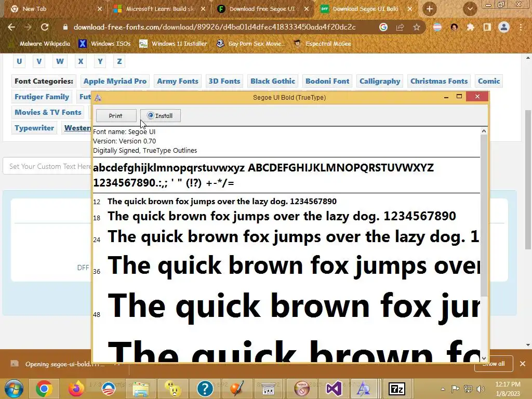Switch to the Microsoft Learn tab
The image size is (532, 399).
coord(159,9)
